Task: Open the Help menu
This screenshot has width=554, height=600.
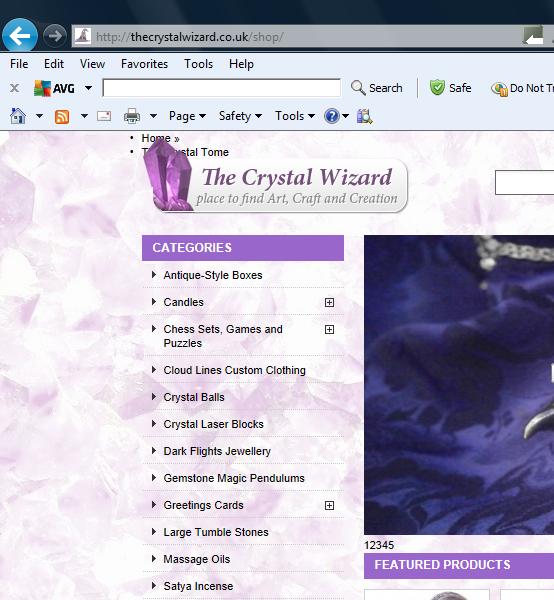Action: click(x=241, y=64)
